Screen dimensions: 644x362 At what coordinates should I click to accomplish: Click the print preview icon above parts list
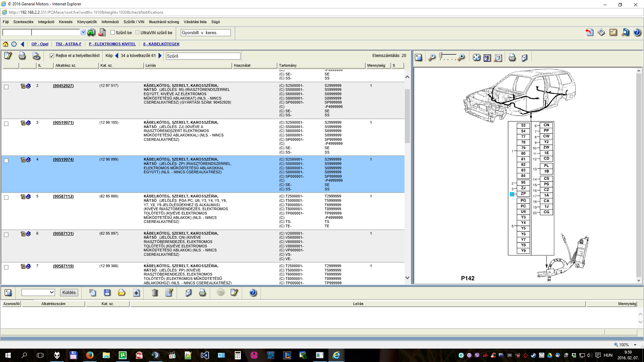36,56
